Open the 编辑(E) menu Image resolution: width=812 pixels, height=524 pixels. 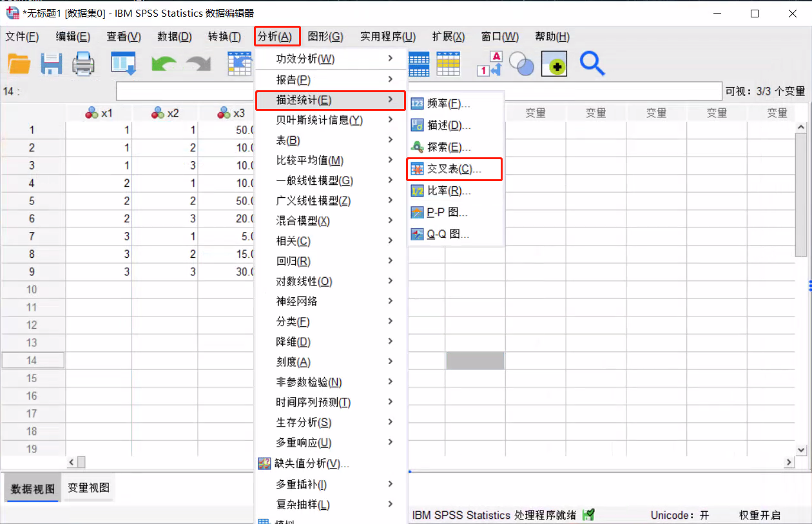point(73,37)
